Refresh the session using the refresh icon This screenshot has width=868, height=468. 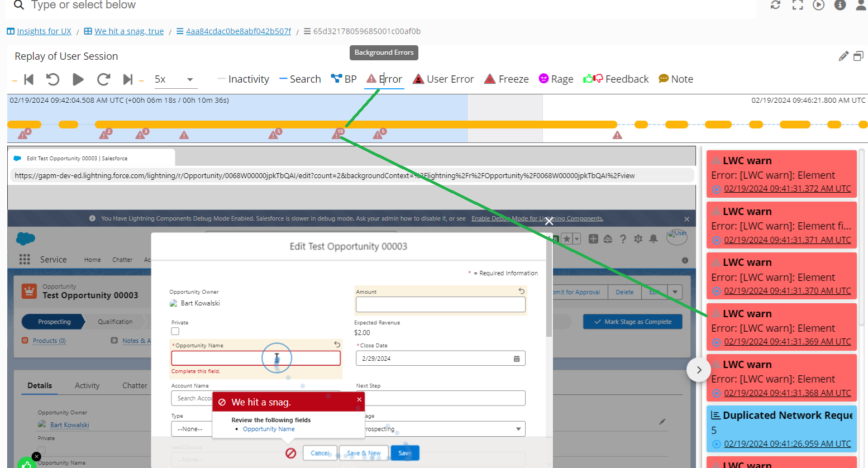point(776,5)
